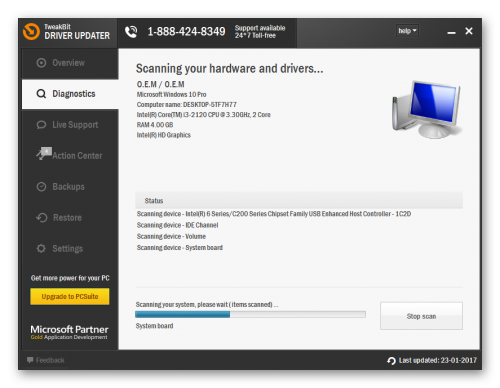Click 'Support available 24*7 Toll-free' text
Image resolution: width=500 pixels, height=388 pixels.
260,32
